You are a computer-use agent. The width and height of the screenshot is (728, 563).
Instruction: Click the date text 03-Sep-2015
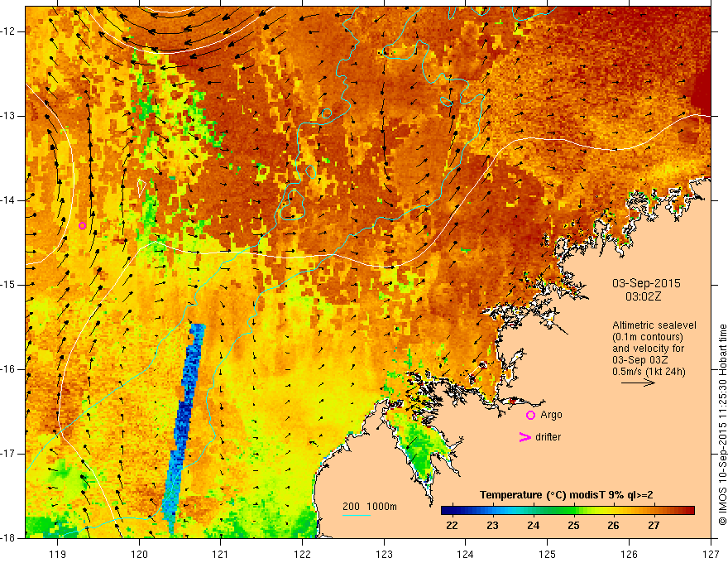646,283
